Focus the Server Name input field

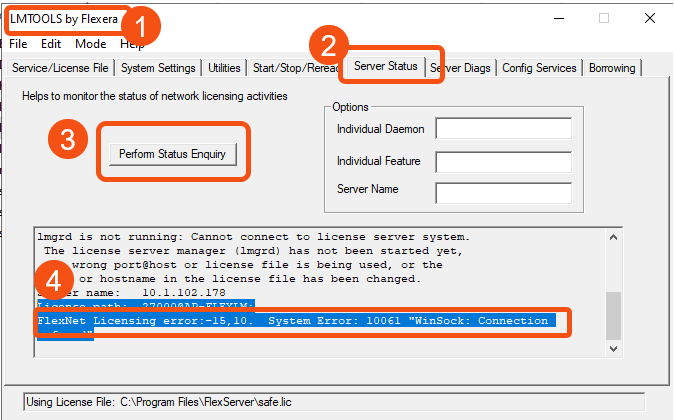503,193
